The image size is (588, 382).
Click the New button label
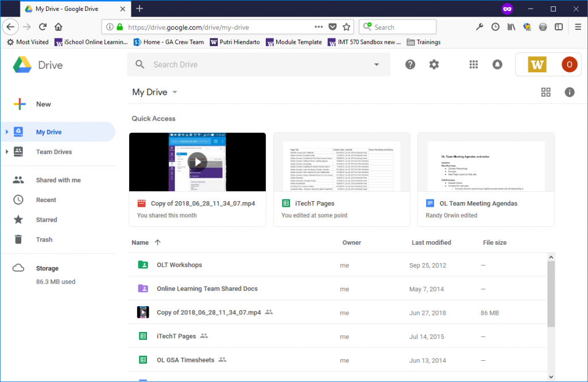point(44,105)
